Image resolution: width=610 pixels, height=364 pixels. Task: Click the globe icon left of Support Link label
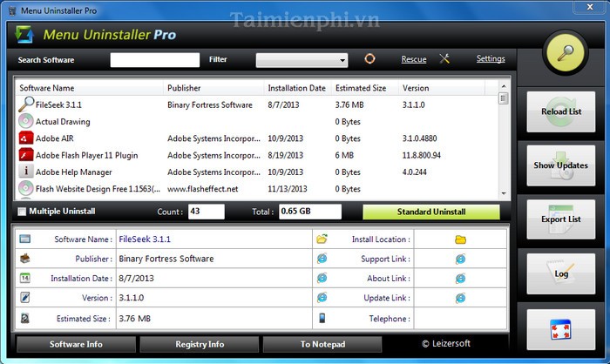pyautogui.click(x=322, y=259)
